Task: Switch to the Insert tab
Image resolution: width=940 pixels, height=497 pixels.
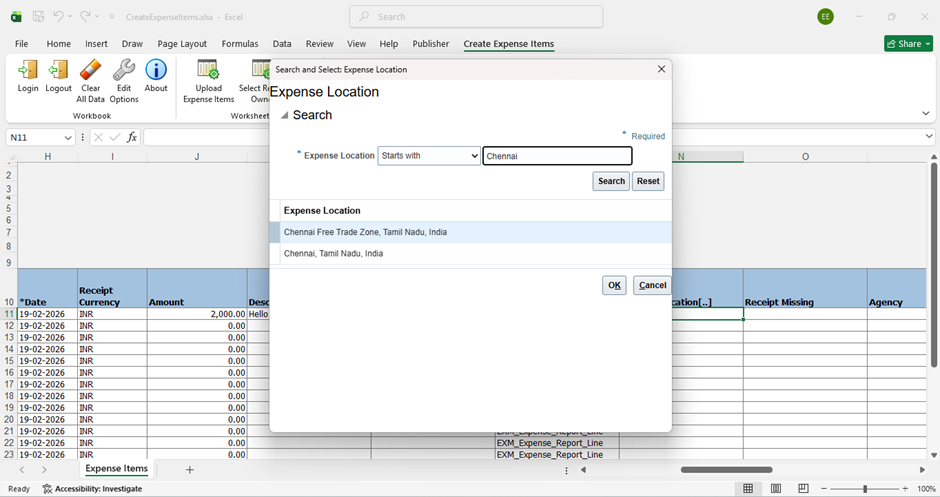Action: (x=97, y=44)
